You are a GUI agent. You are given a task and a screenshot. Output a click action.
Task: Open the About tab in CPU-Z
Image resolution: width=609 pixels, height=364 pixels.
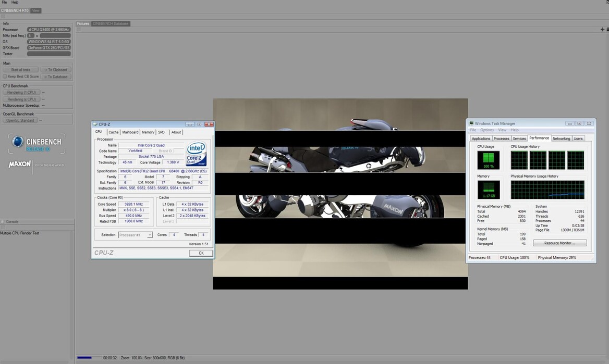tap(176, 132)
